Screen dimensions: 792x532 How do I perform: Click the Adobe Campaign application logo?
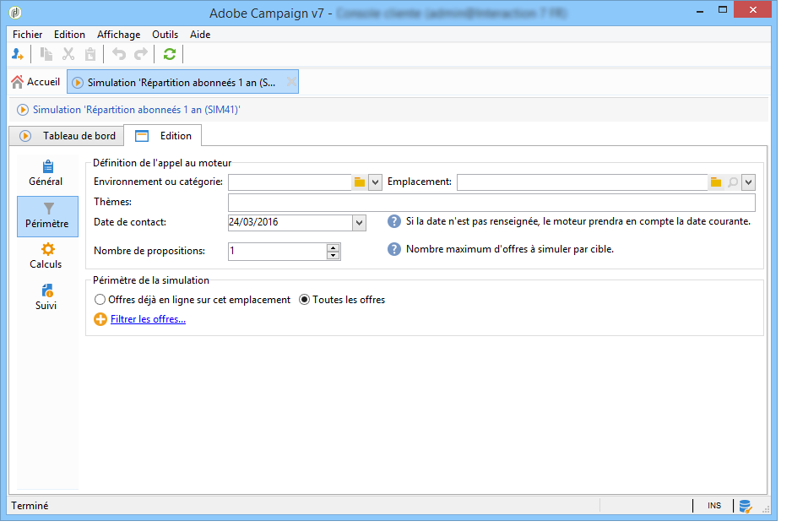pyautogui.click(x=16, y=12)
